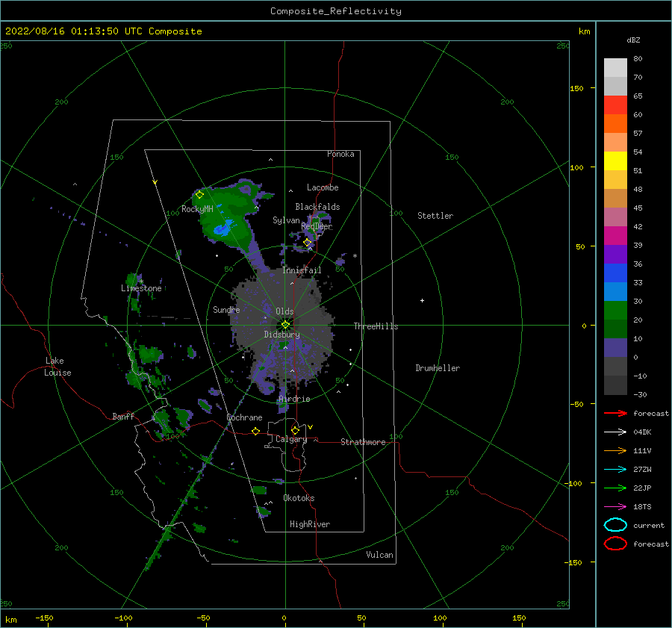Click the cyan 27ZW arrow in legend

pos(615,470)
